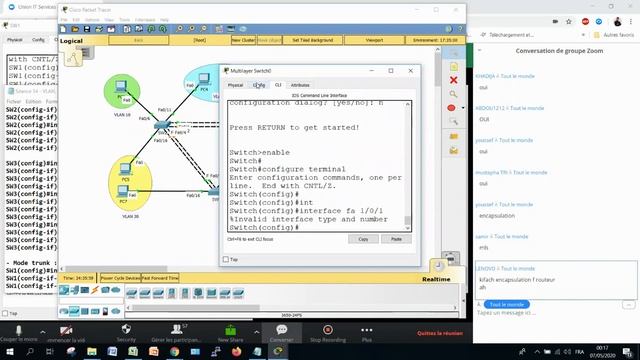Open Chrome from the Windows taskbar

(174, 351)
